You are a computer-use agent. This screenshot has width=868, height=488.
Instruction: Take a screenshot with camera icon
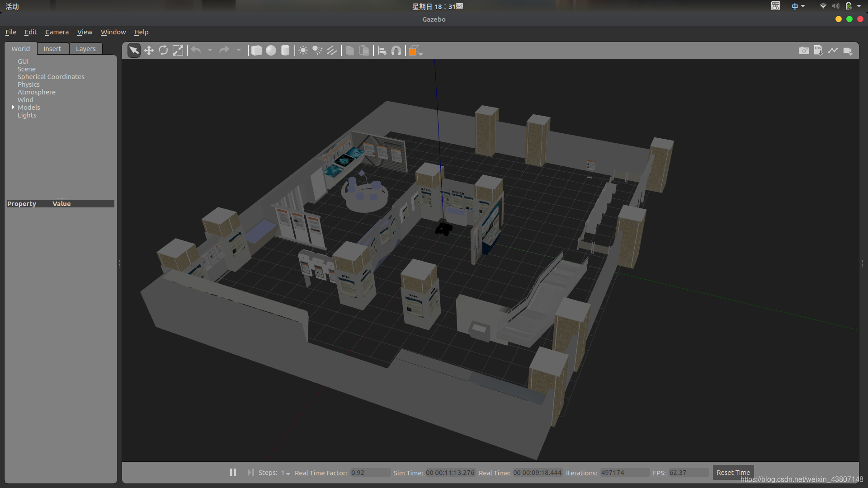(803, 51)
